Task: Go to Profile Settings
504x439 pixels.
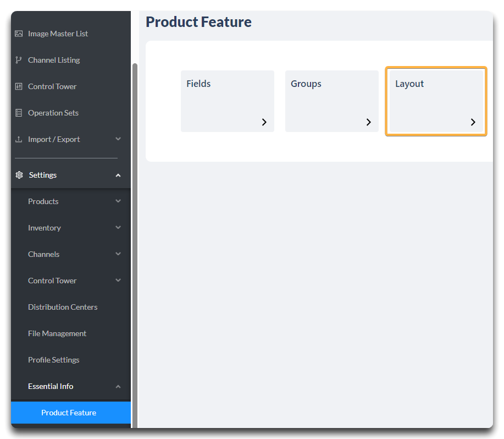Action: click(x=54, y=360)
